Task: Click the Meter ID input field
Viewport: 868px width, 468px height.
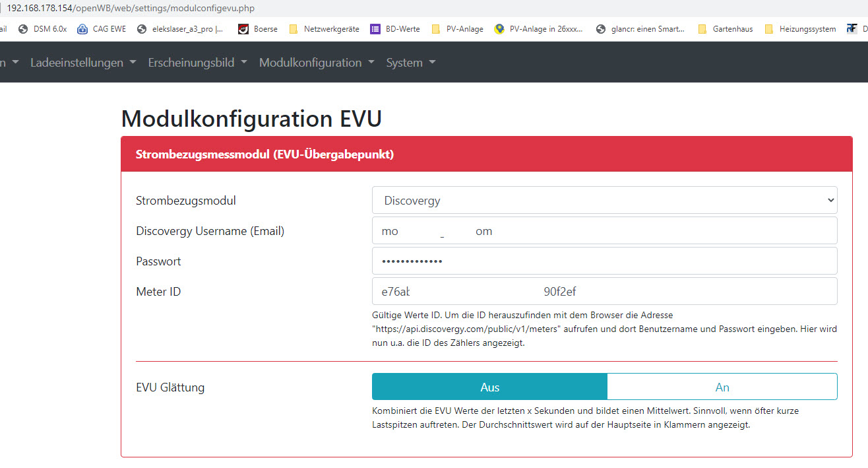Action: coord(605,291)
